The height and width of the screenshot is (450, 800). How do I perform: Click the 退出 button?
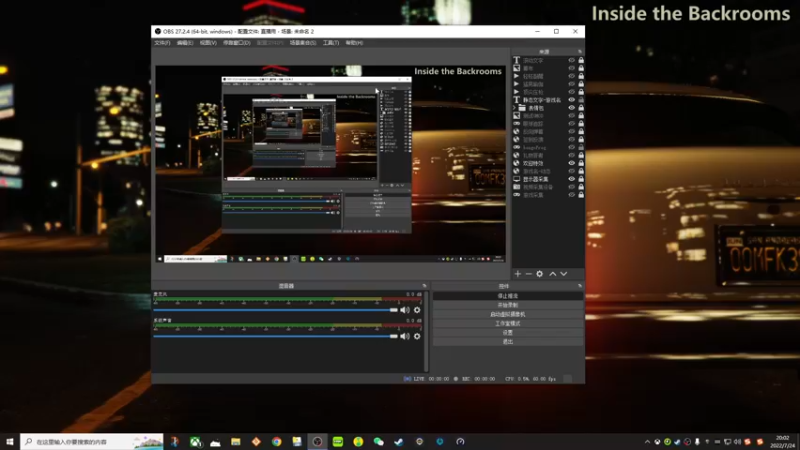(x=508, y=342)
